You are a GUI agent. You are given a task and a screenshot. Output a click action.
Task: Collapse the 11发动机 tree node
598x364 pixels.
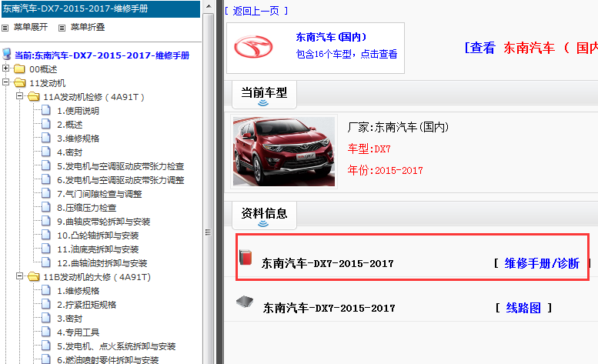5,82
